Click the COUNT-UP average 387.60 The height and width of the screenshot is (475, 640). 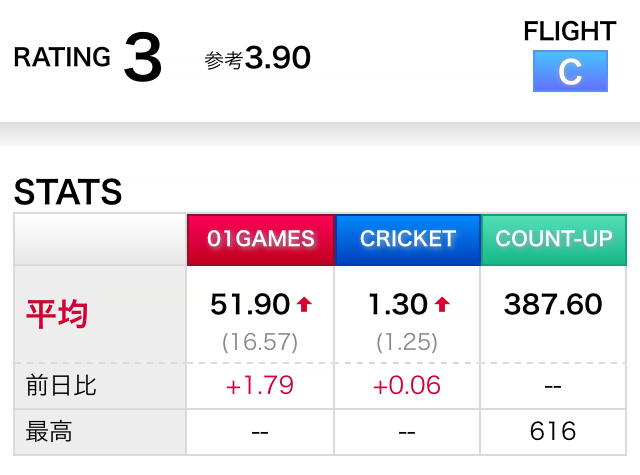553,304
